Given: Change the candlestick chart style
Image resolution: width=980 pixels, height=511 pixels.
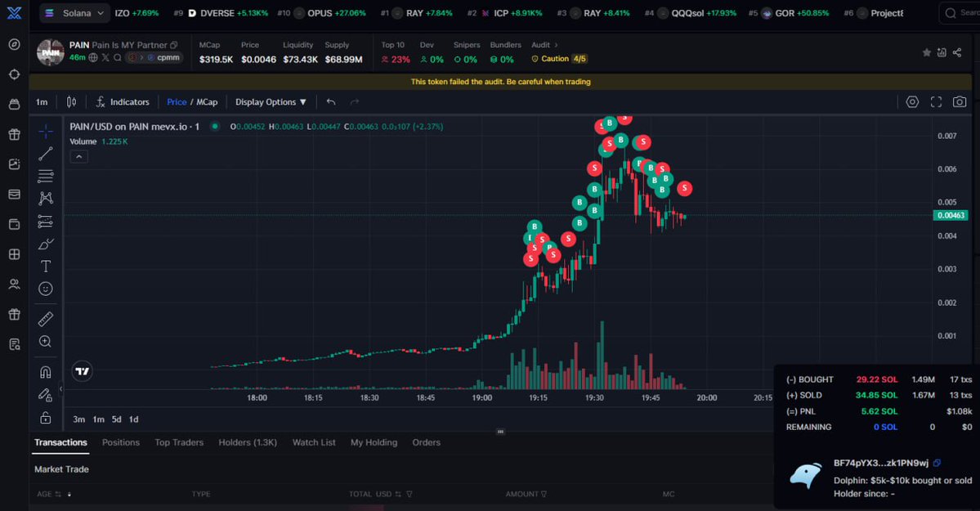Looking at the screenshot, I should 71,102.
